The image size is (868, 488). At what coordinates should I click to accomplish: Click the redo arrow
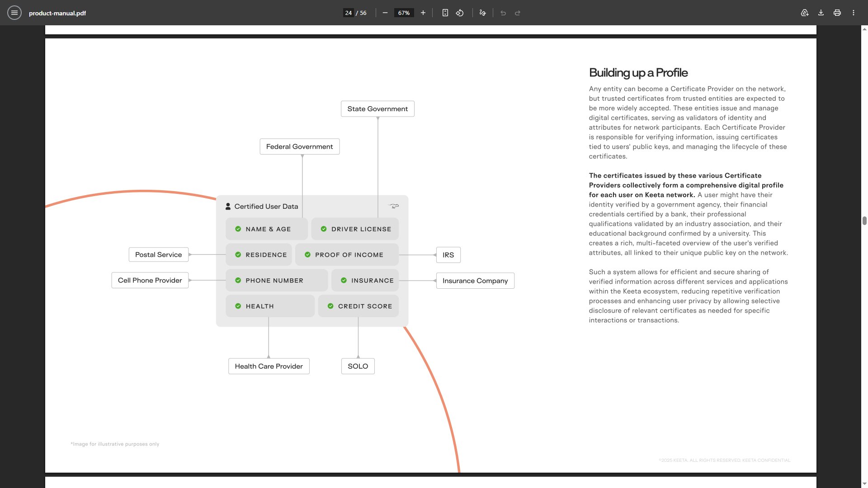tap(518, 13)
